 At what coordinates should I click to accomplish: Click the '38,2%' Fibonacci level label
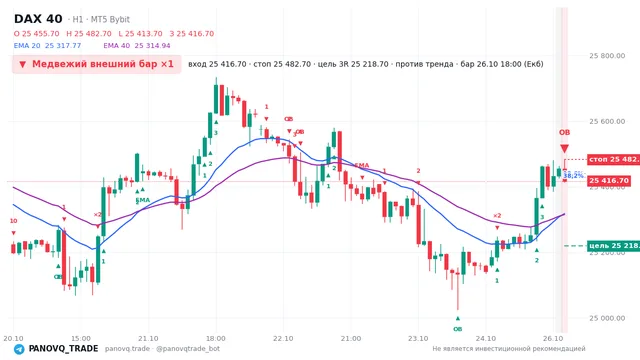(x=573, y=176)
